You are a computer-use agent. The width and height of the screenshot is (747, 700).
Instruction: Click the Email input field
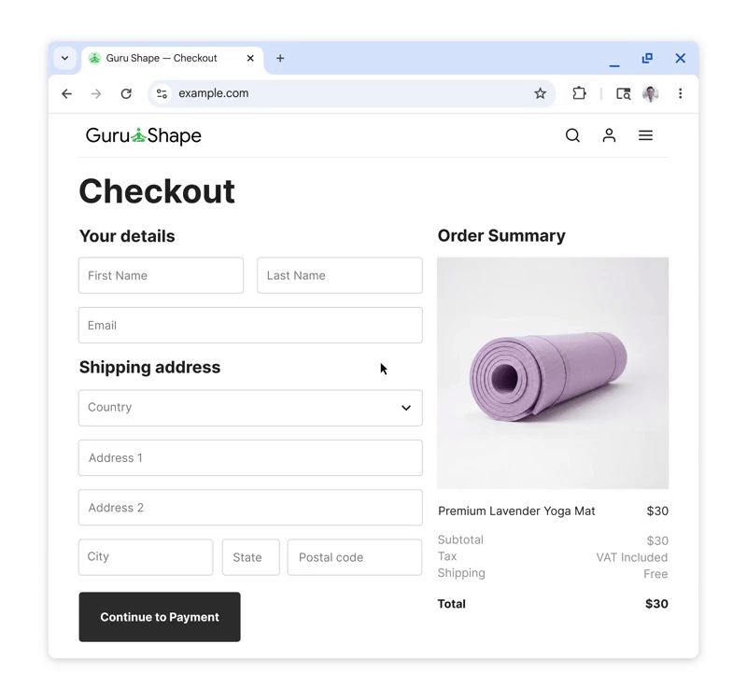click(249, 325)
